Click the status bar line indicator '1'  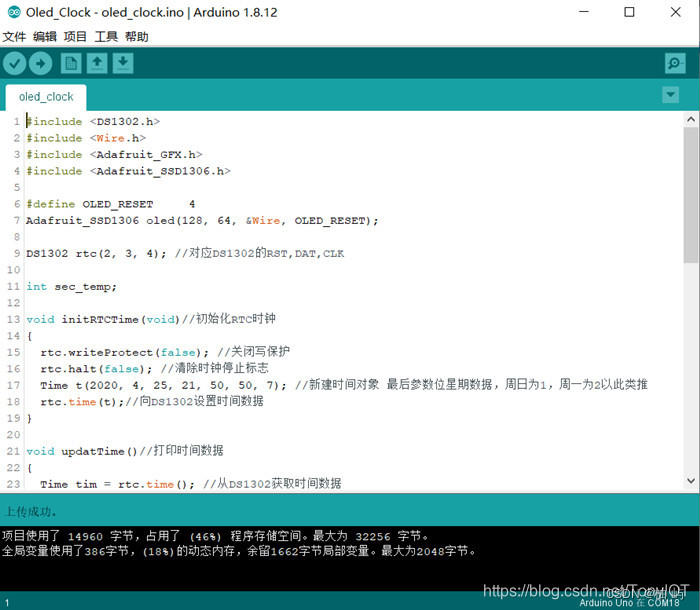click(x=7, y=603)
